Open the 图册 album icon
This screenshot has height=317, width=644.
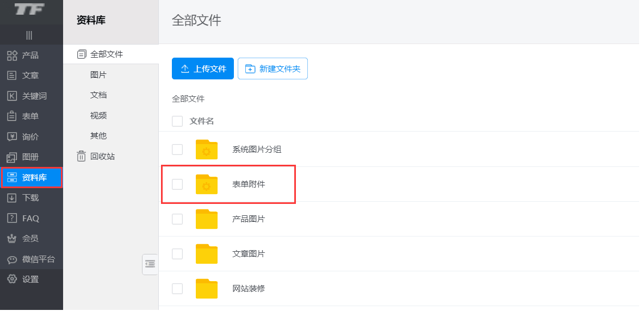pyautogui.click(x=12, y=157)
